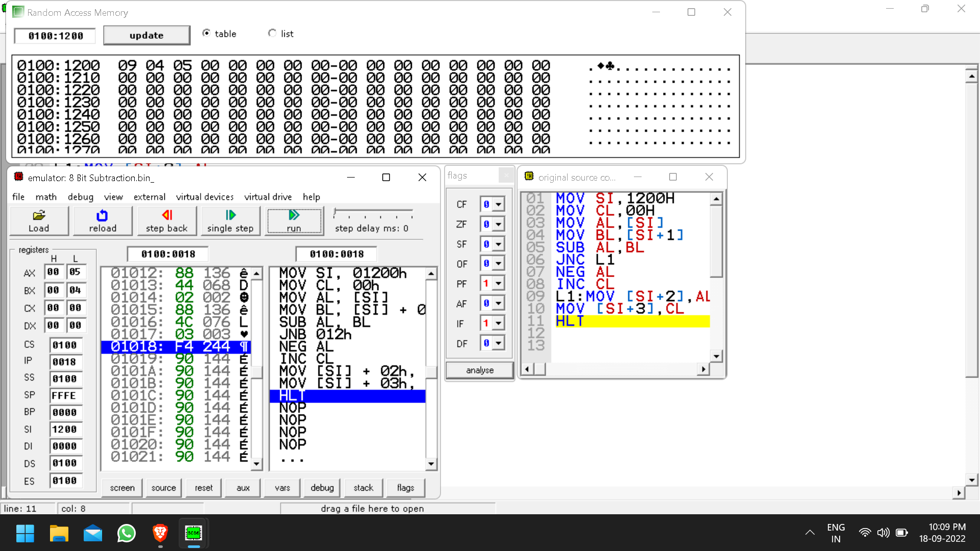This screenshot has height=551, width=980.
Task: Launch Brave browser from the taskbar
Action: tap(159, 533)
